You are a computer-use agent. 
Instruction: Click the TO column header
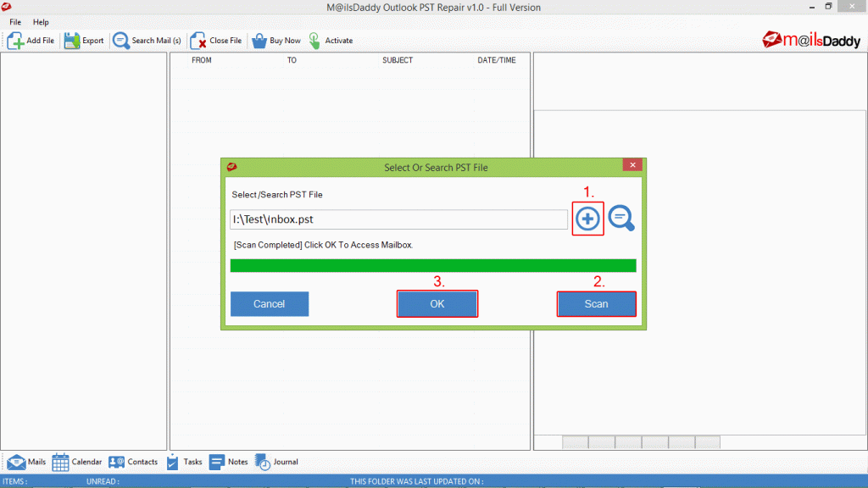pyautogui.click(x=292, y=60)
